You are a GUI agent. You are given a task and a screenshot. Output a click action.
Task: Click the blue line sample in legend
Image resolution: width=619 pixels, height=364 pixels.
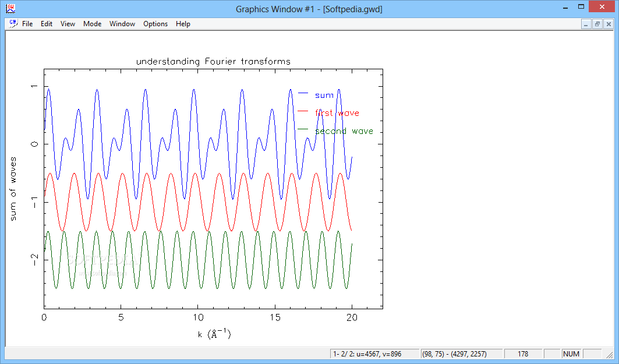click(303, 93)
